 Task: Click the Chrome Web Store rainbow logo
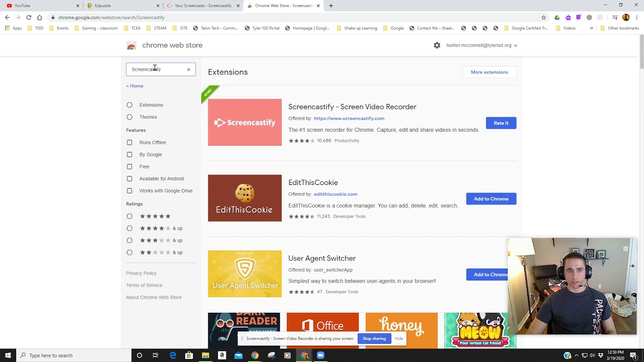131,46
